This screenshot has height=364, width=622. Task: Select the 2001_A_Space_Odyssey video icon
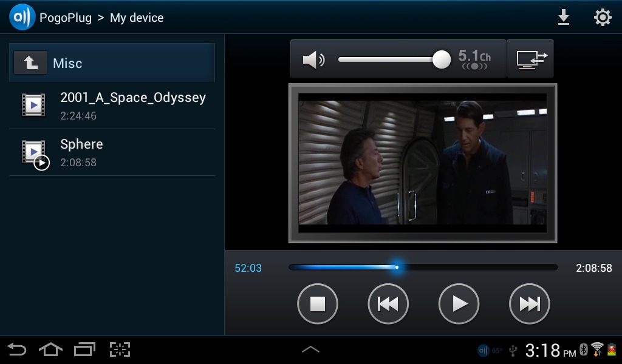click(33, 105)
